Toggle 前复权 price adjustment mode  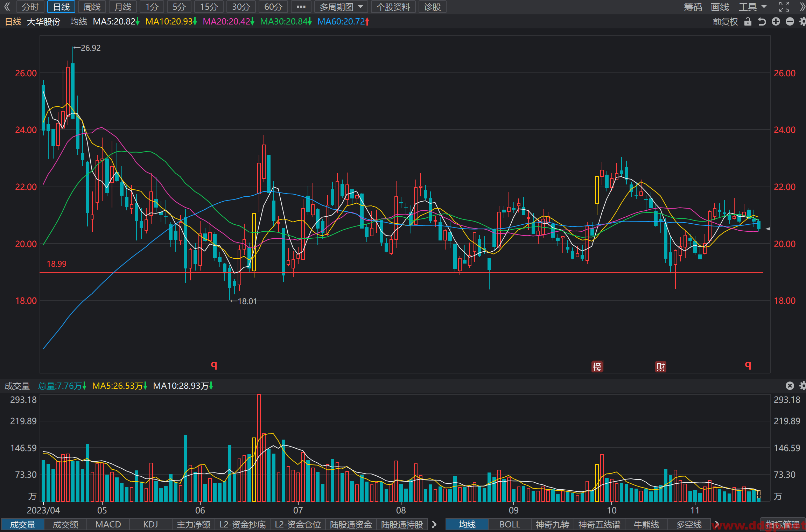pos(725,22)
